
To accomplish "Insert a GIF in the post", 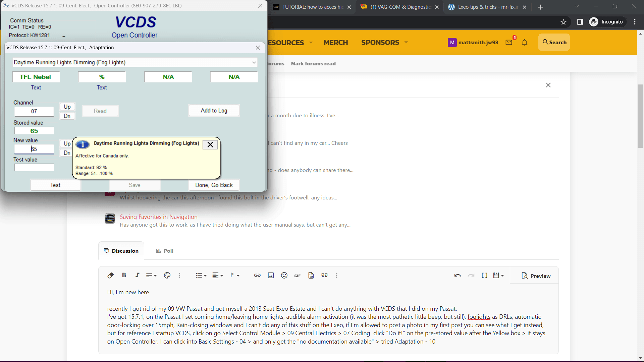I will (x=298, y=276).
